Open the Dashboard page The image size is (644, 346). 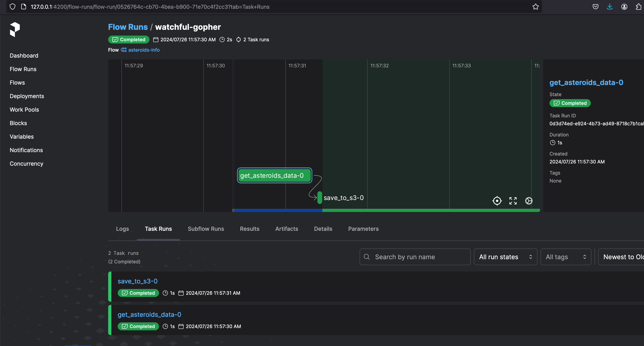(x=24, y=56)
